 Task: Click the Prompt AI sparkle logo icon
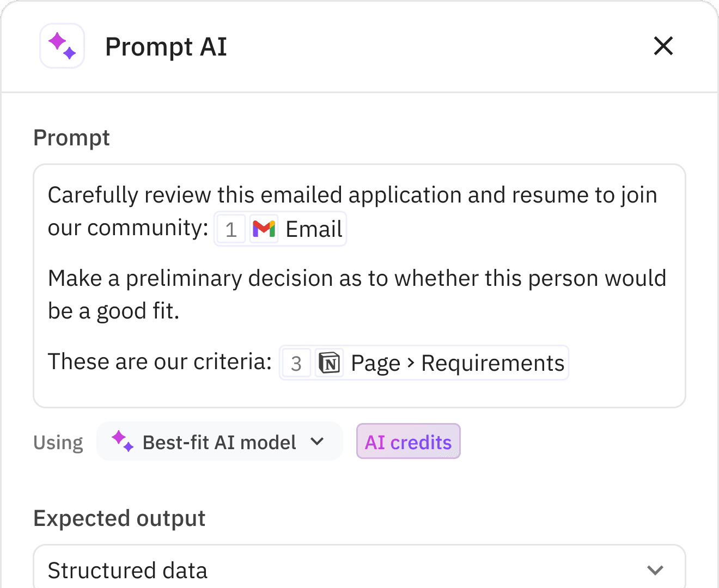pos(62,46)
